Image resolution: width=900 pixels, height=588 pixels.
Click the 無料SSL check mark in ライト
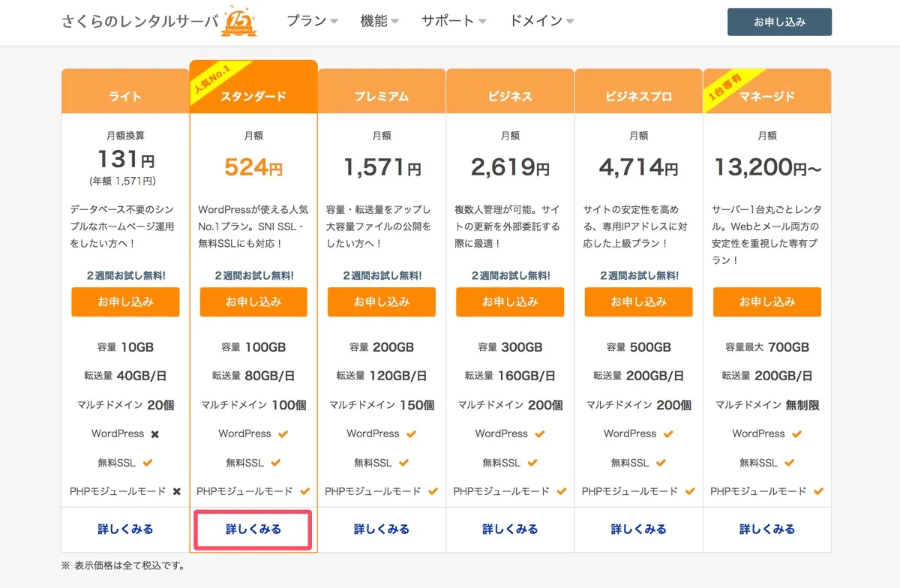(148, 463)
